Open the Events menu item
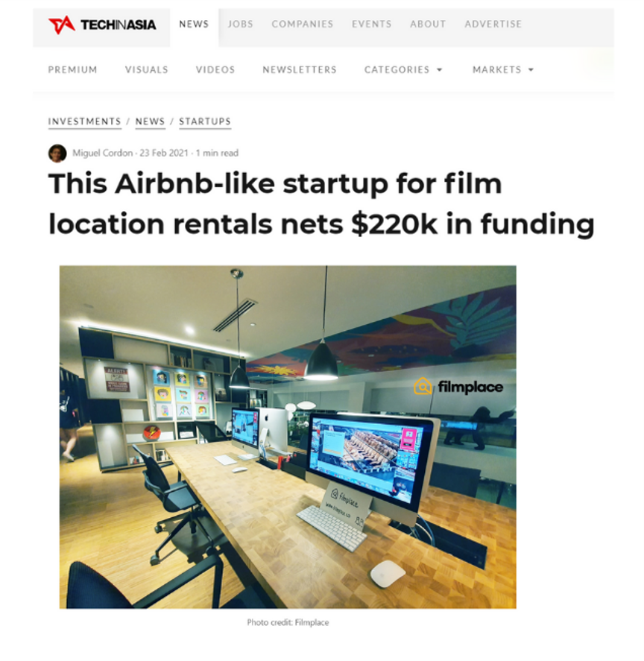Screen dimensions: 644x661 point(371,24)
